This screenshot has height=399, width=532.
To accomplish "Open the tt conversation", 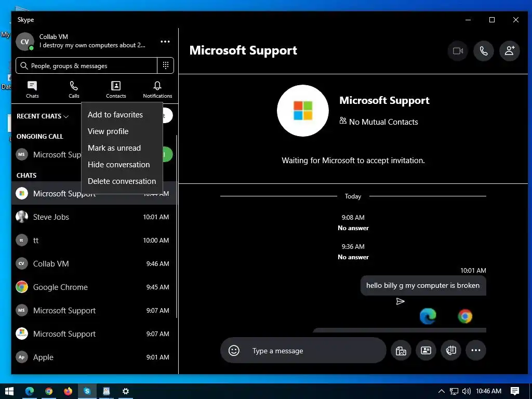I will (x=94, y=240).
